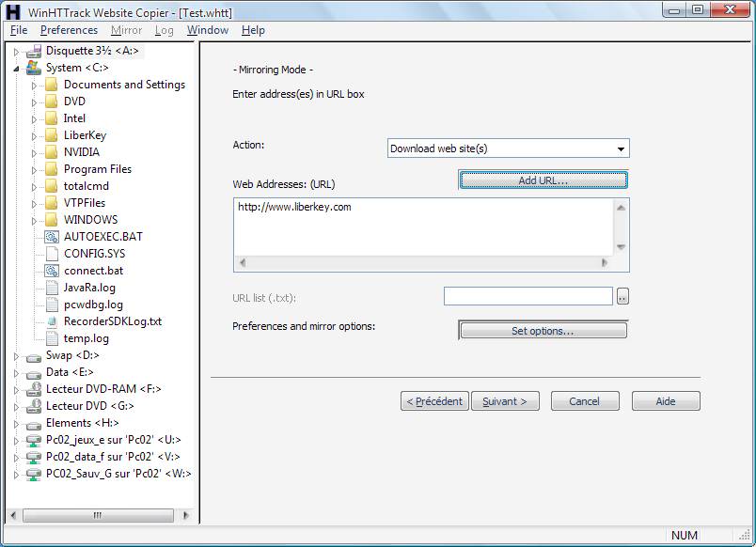Click the Cancel button
This screenshot has width=756, height=547.
(585, 401)
